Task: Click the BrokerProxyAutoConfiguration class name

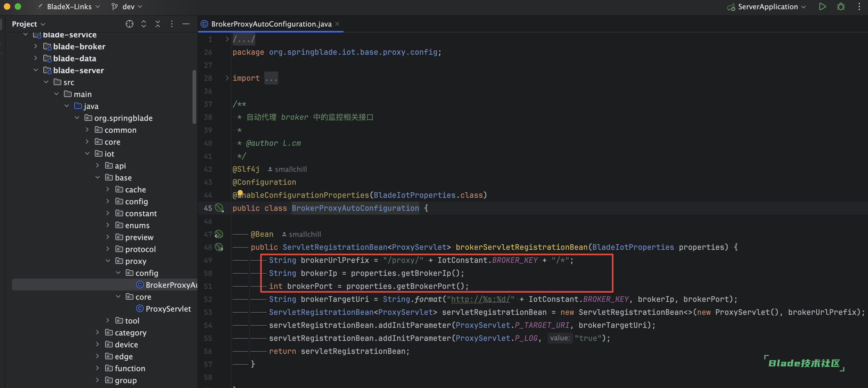Action: click(355, 208)
